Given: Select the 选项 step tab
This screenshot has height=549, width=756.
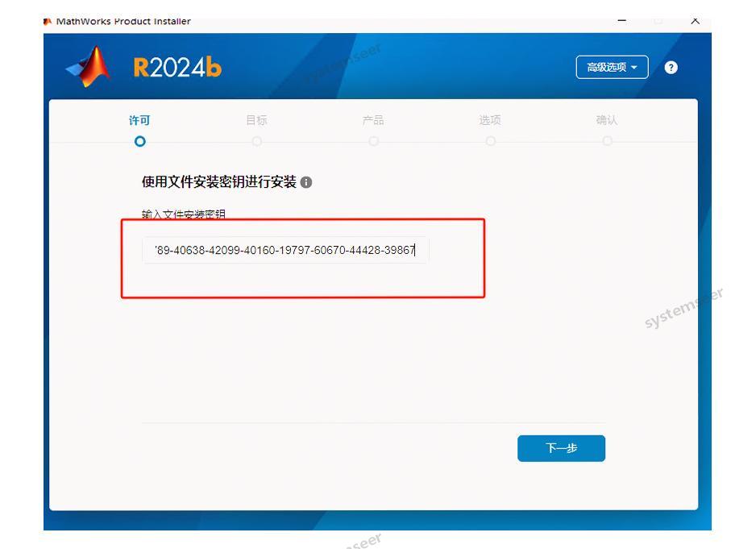Looking at the screenshot, I should pos(490,120).
